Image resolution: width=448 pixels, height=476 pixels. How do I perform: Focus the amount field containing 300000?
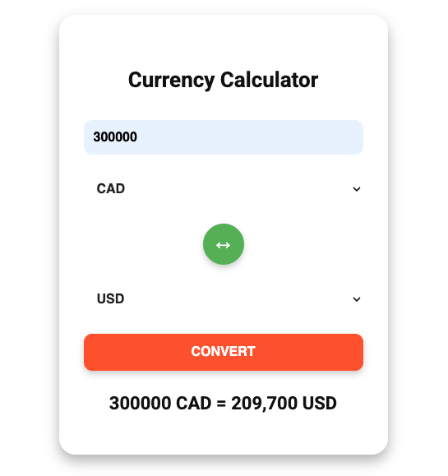[224, 137]
